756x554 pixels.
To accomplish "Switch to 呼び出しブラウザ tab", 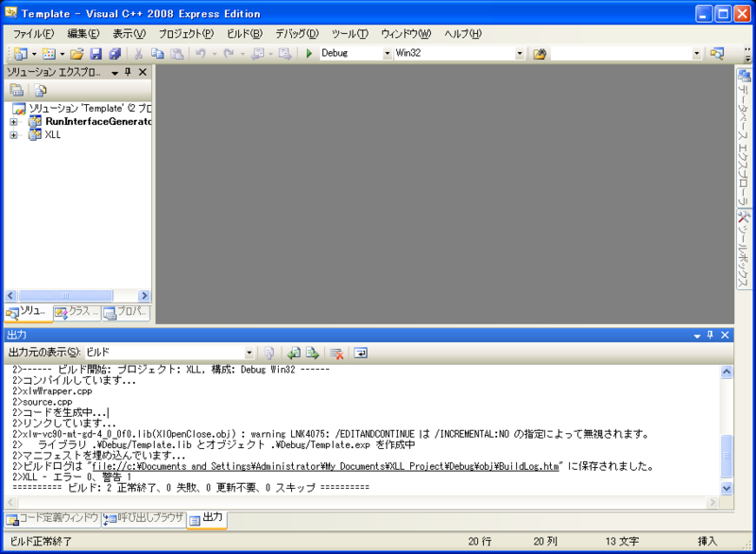I will [x=144, y=519].
